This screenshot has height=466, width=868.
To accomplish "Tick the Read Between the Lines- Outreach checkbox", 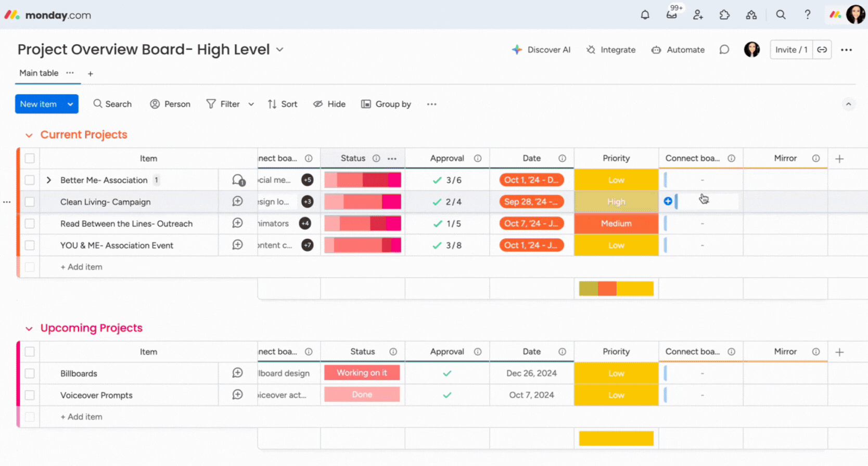I will pos(30,224).
